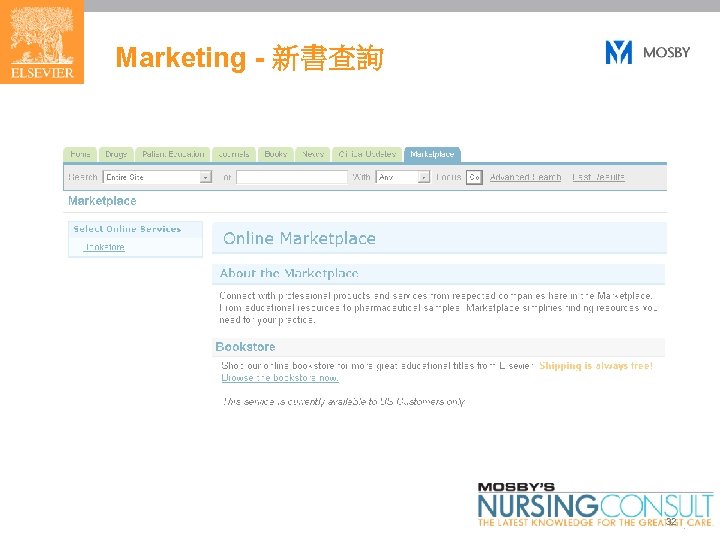The image size is (720, 540).
Task: Open the Last Results link
Action: (598, 177)
